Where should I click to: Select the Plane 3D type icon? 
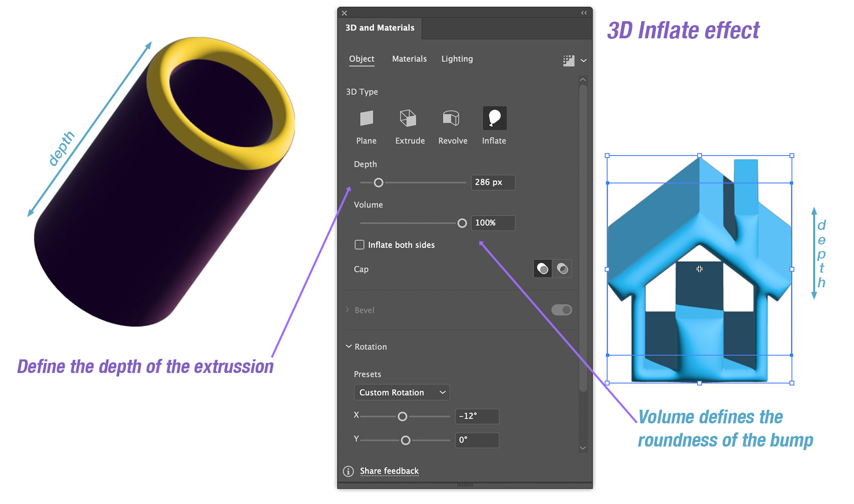coord(366,118)
